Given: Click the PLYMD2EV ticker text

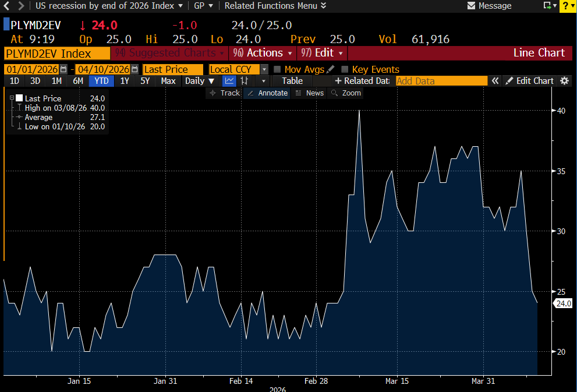Looking at the screenshot, I should click(36, 25).
